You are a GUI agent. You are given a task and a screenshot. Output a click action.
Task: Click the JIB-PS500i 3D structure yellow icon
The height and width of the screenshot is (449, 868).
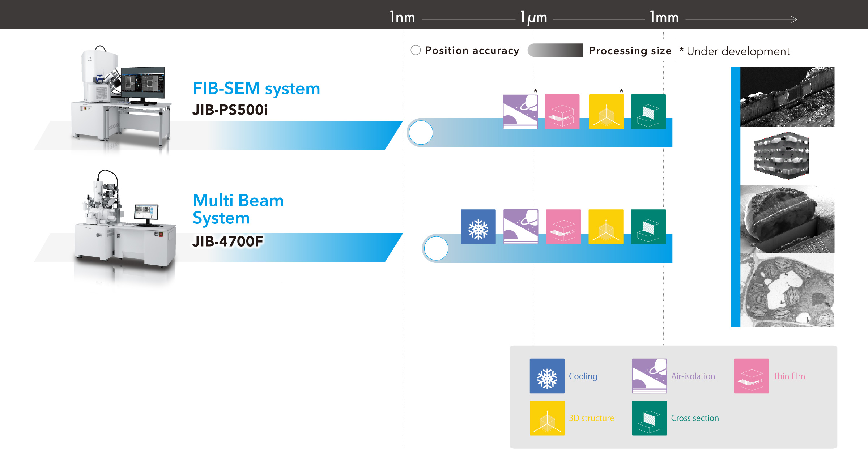[x=607, y=112]
